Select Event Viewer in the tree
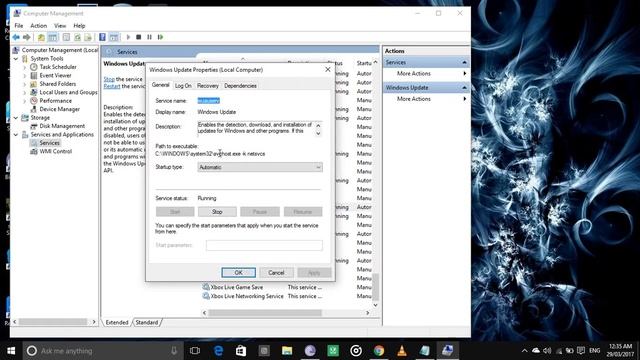 point(56,76)
